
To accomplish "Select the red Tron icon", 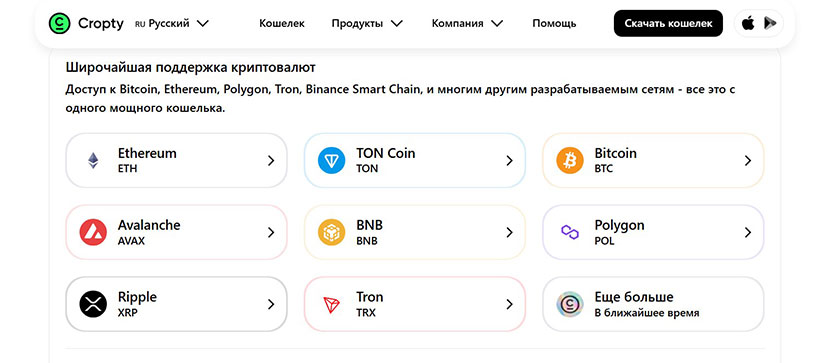I will [332, 304].
